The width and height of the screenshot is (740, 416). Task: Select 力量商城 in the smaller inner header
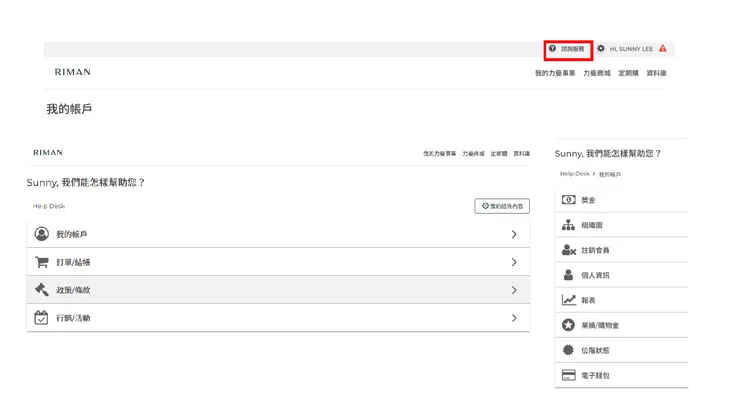(473, 153)
